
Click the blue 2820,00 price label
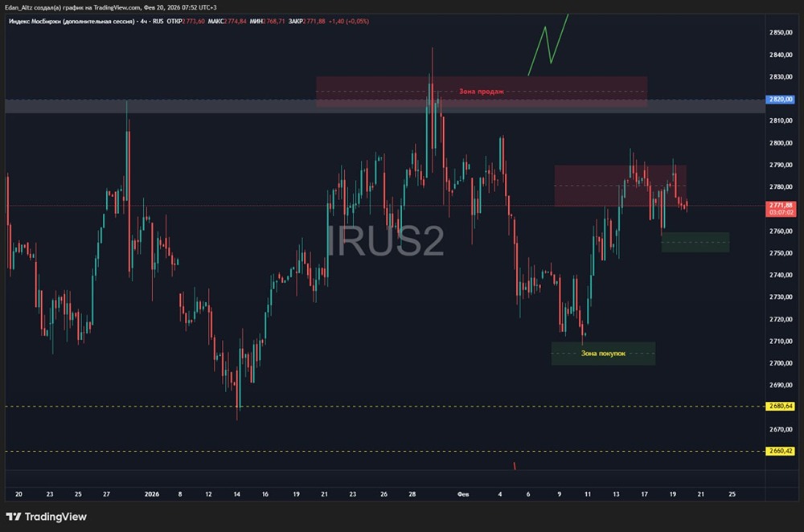tap(780, 100)
